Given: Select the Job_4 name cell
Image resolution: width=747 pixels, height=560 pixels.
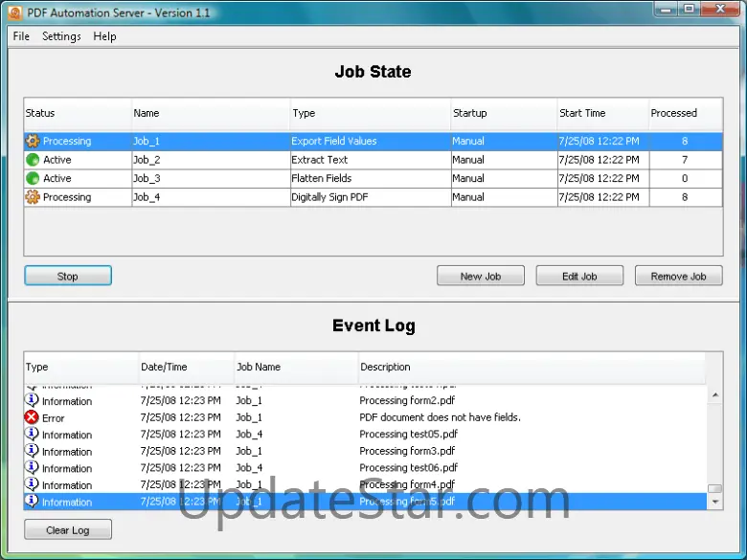Looking at the screenshot, I should (x=211, y=196).
